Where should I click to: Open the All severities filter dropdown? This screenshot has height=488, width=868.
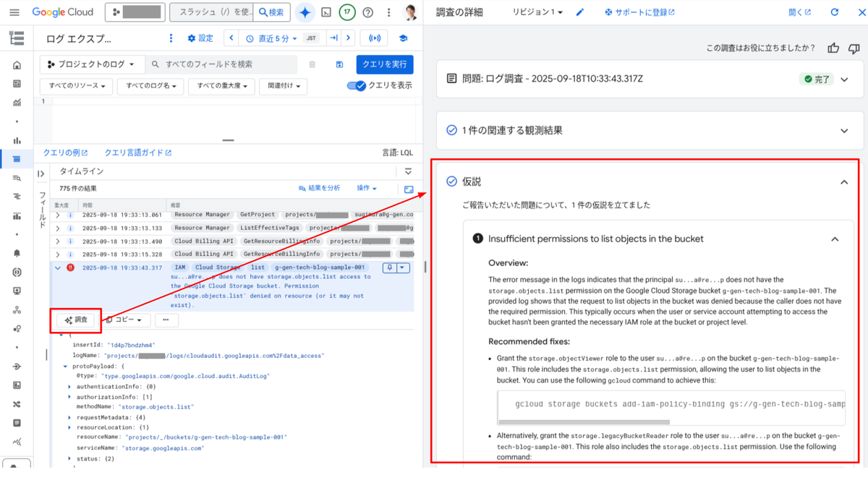coord(221,86)
